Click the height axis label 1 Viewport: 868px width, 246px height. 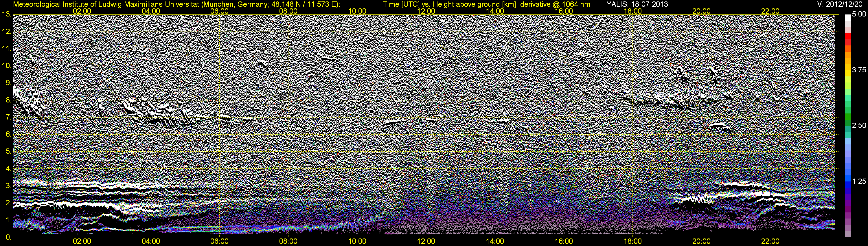[8, 220]
